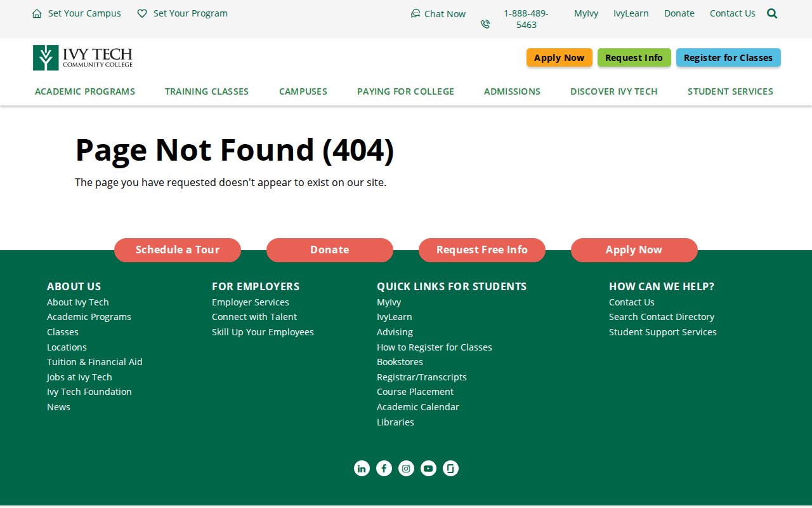This screenshot has width=812, height=508.
Task: Open the Admissions navigation item
Action: pos(512,91)
